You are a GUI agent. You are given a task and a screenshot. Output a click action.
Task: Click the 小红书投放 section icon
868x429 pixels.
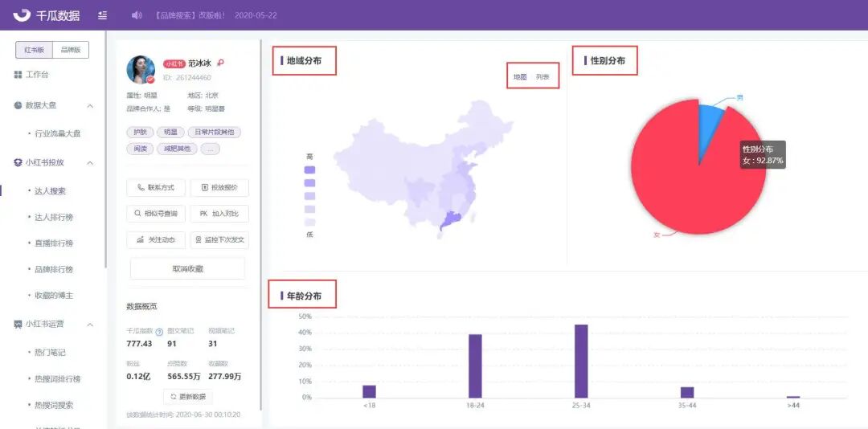[x=18, y=163]
